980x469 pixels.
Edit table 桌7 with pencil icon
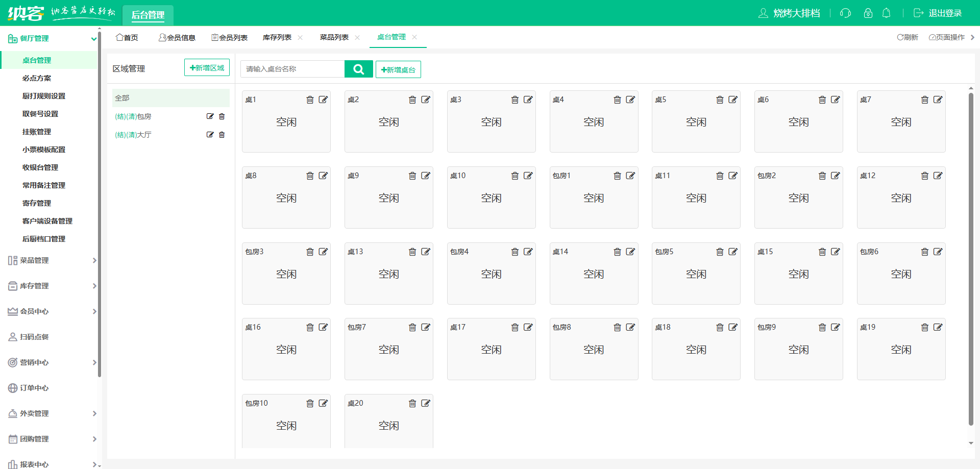[938, 100]
